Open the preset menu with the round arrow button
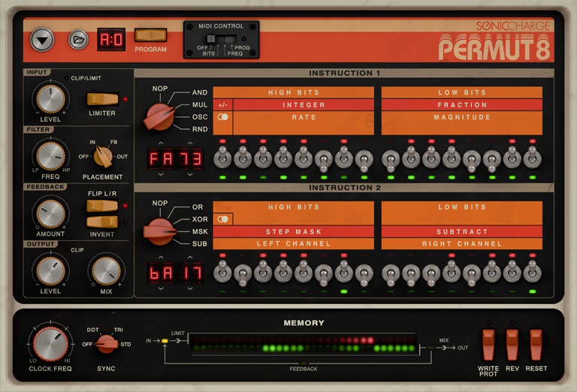 point(42,39)
